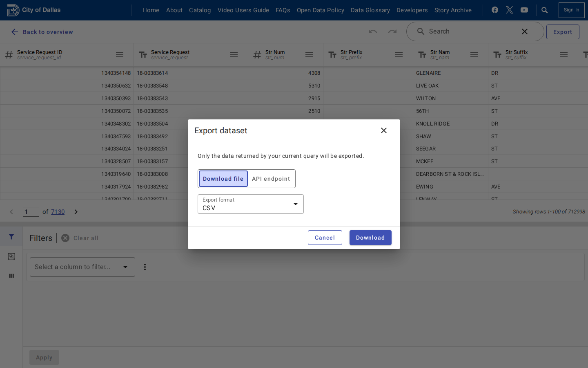Click the City of Dallas logo
Viewport: 588px width, 368px height.
pyautogui.click(x=33, y=10)
